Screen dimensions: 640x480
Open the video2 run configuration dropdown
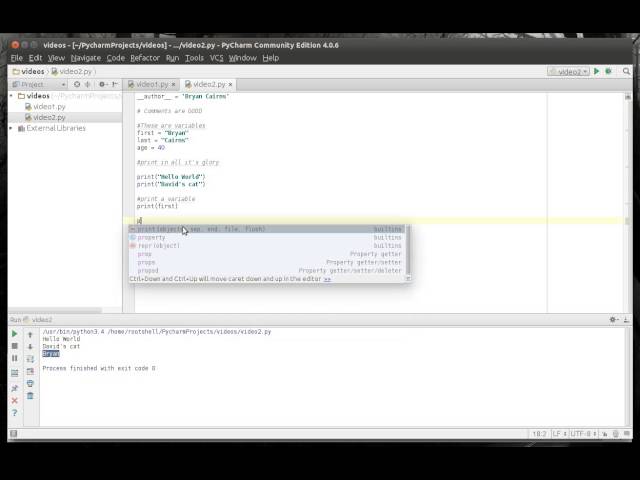(568, 71)
